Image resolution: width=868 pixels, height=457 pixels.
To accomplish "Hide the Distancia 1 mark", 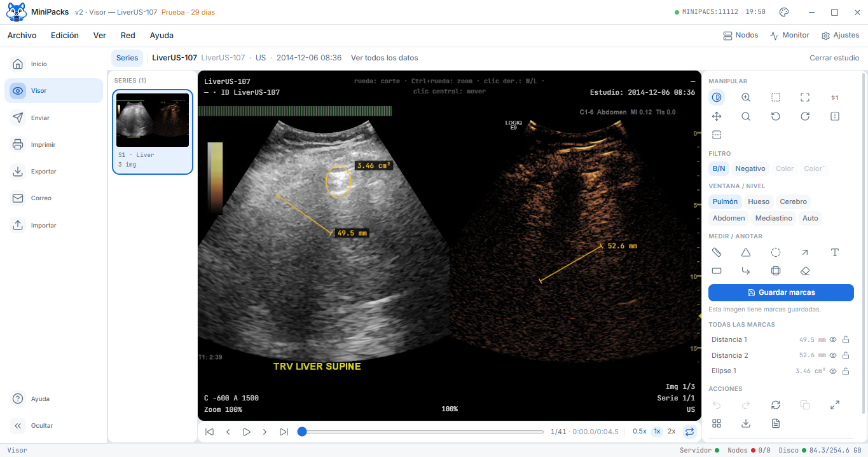I will tap(833, 339).
